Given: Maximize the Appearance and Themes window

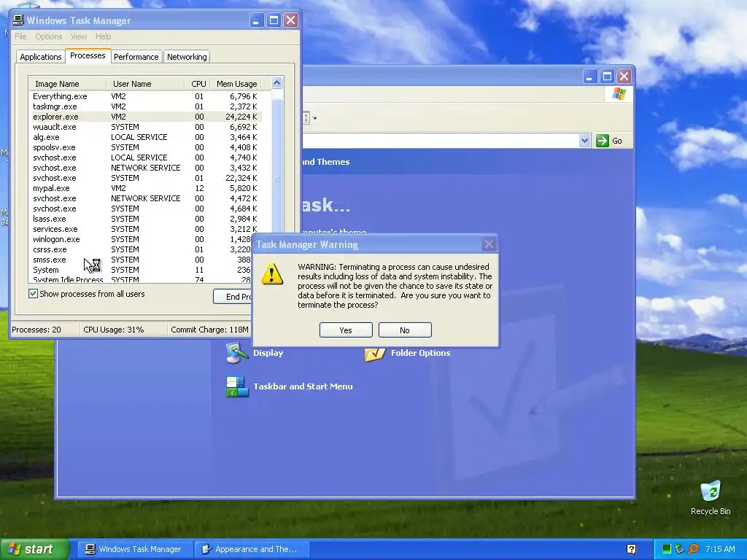Looking at the screenshot, I should click(607, 76).
